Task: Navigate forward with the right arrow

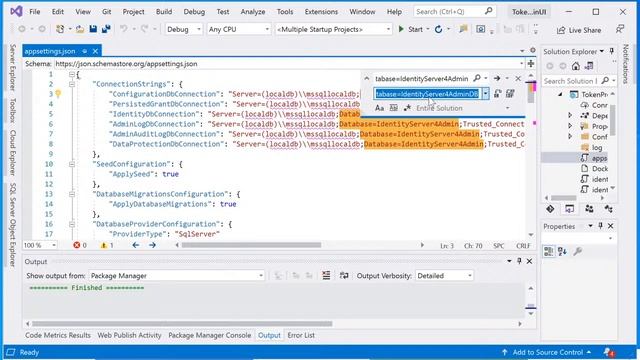Action: coord(152,245)
